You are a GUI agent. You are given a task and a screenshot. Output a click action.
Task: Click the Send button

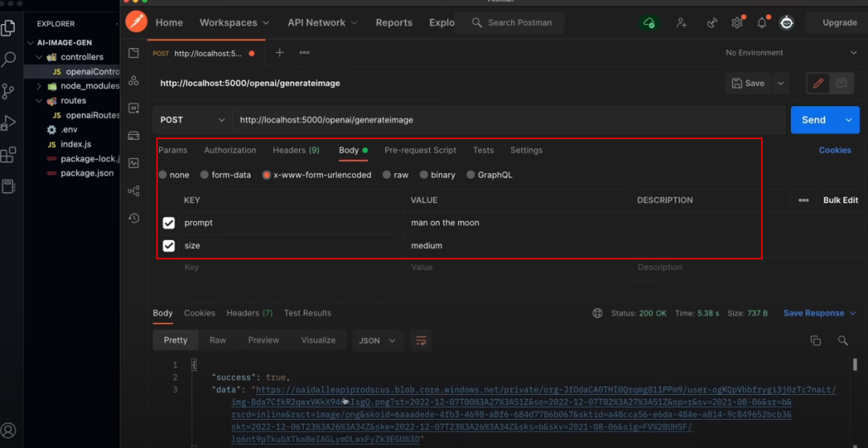click(x=813, y=120)
